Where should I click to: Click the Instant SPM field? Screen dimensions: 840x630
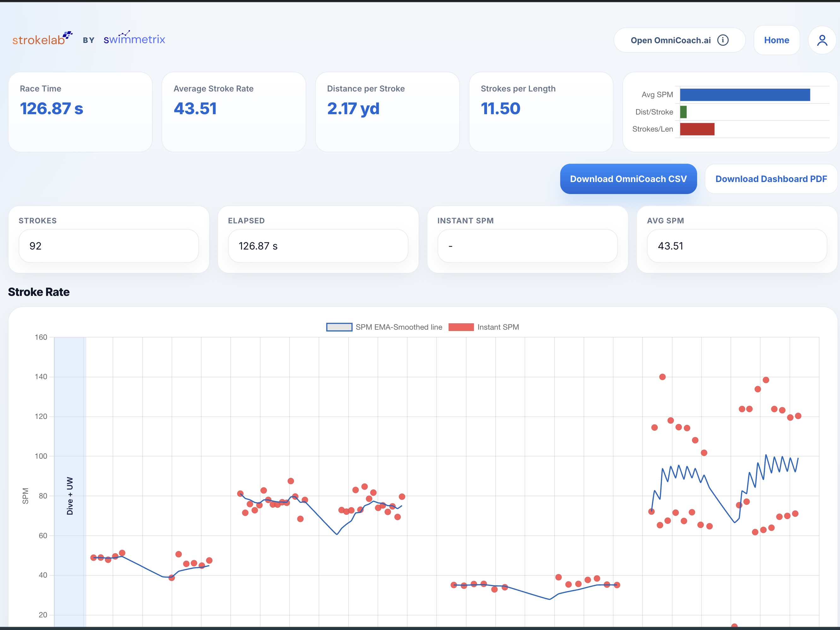click(527, 246)
